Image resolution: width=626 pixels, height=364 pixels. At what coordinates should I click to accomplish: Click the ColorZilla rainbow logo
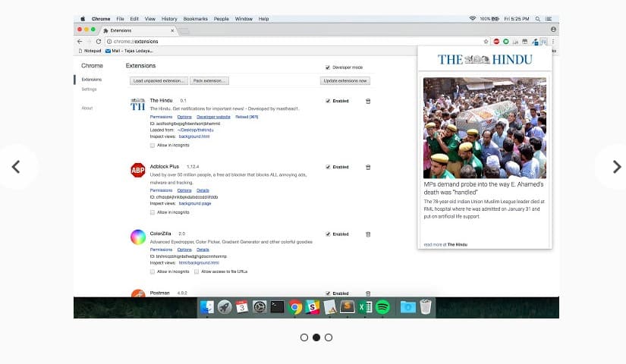pyautogui.click(x=138, y=237)
